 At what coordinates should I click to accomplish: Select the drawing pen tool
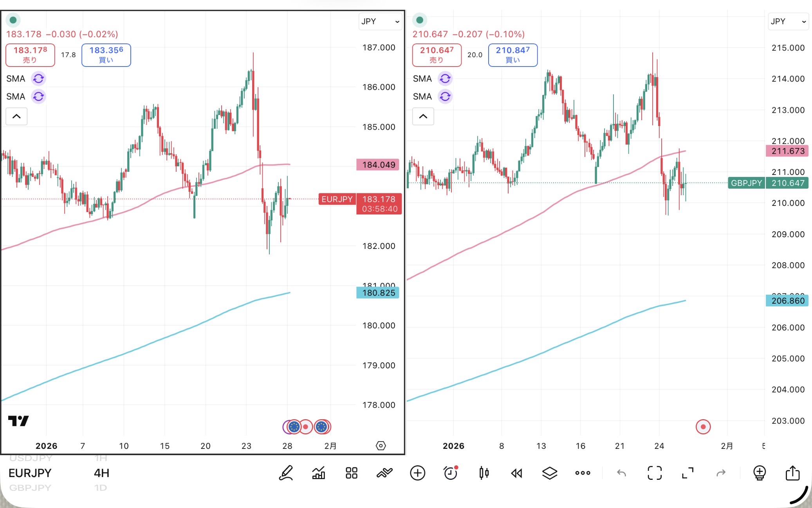(286, 473)
